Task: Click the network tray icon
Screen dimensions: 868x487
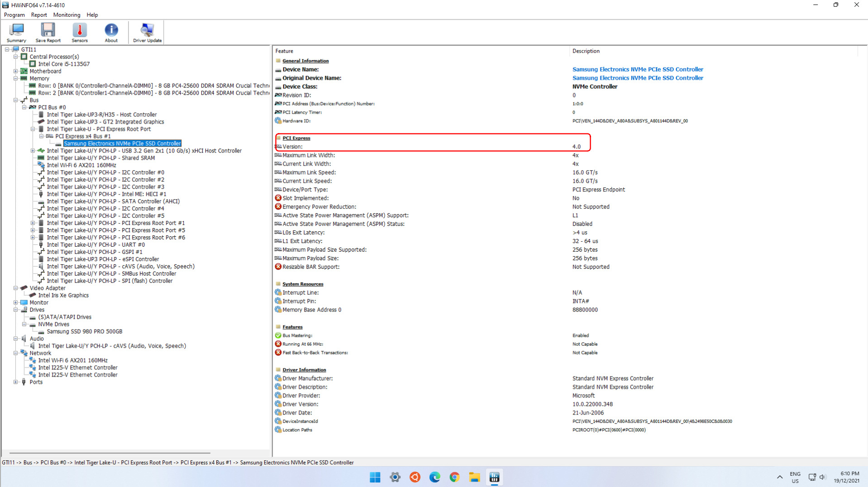Action: [812, 477]
